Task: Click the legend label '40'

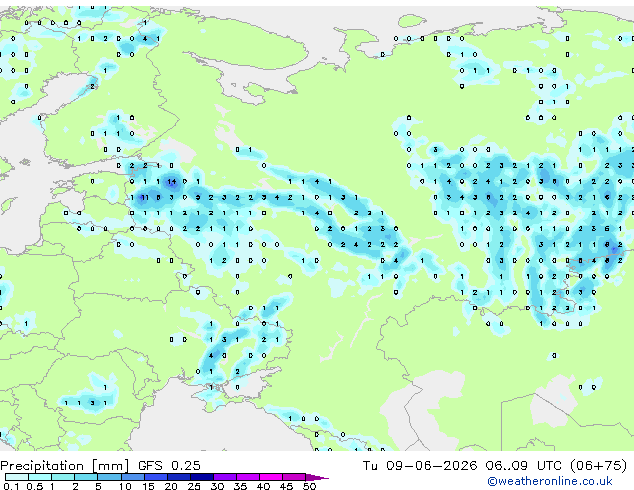Action: click(263, 486)
